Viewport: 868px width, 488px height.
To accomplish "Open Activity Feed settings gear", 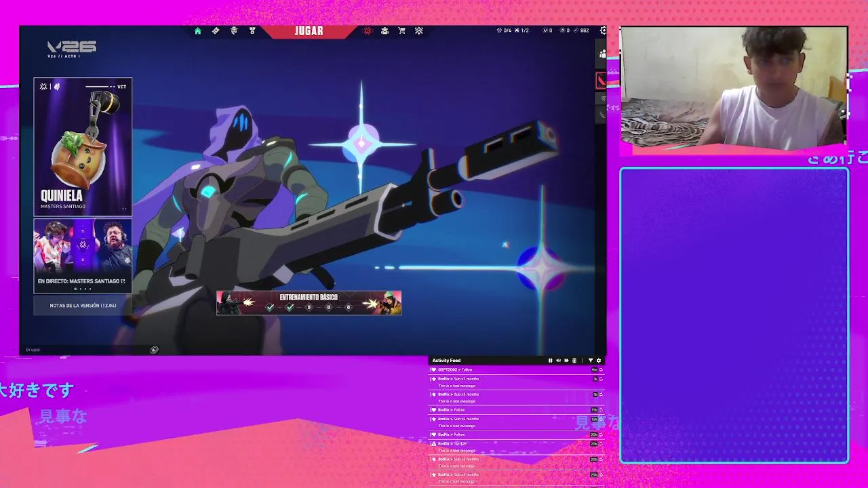I will pos(598,361).
